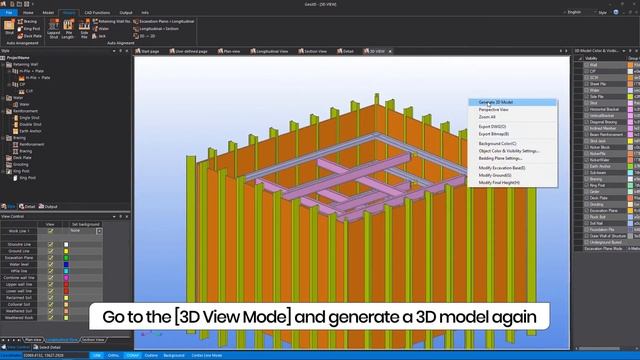Toggle Excavation Plane view checkbox

tap(51, 258)
